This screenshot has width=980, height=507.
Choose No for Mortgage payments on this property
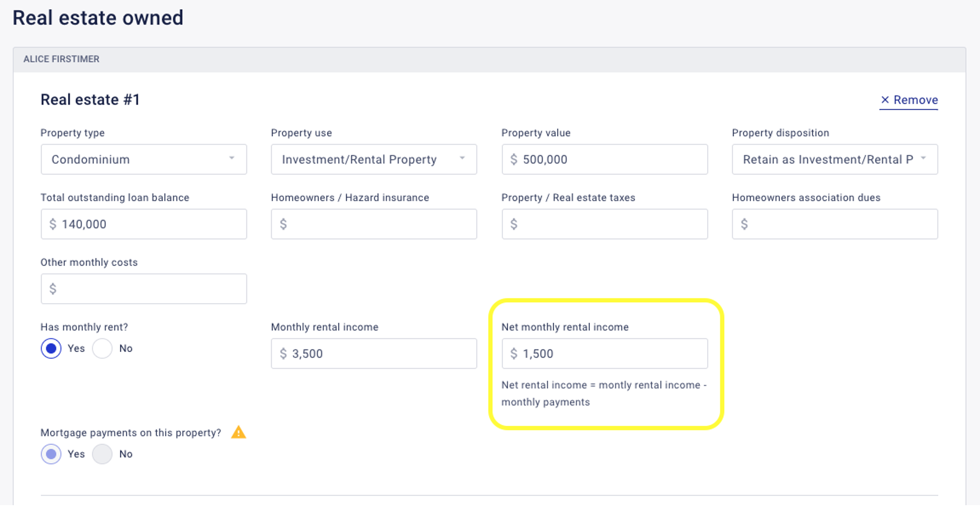coord(102,454)
